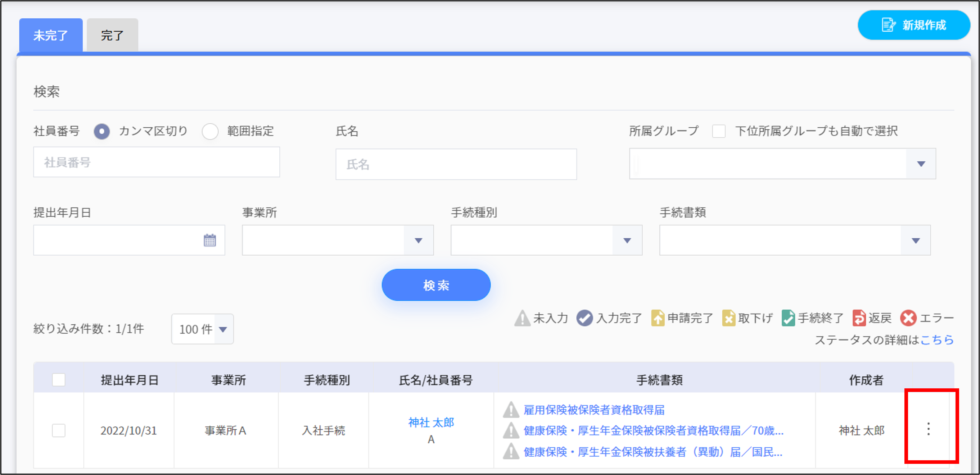This screenshot has width=980, height=475.
Task: Switch to the 未完了 tab
Action: 51,35
